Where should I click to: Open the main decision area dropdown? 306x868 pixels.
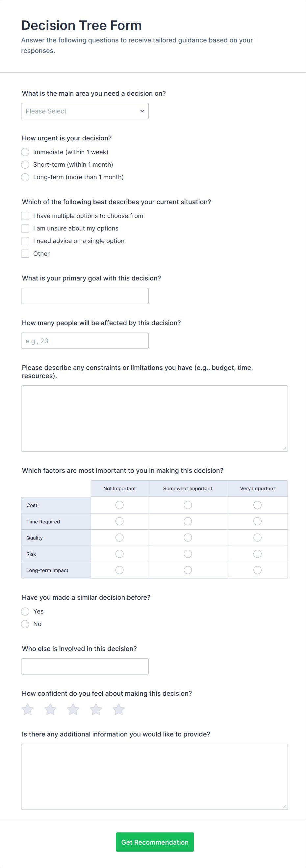(85, 111)
